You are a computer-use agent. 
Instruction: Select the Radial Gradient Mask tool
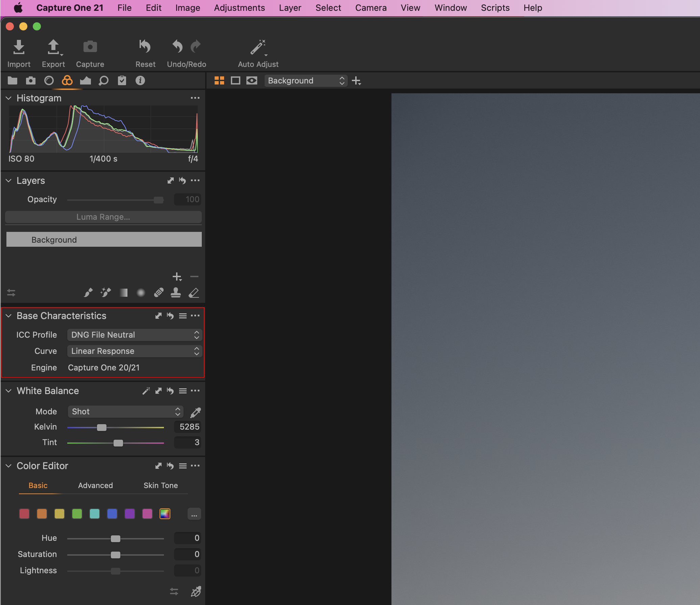(x=141, y=293)
